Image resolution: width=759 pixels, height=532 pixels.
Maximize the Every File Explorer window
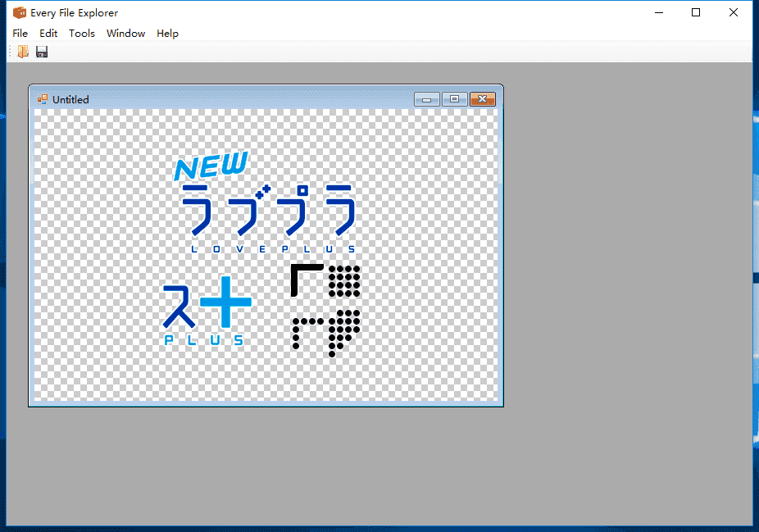click(696, 12)
